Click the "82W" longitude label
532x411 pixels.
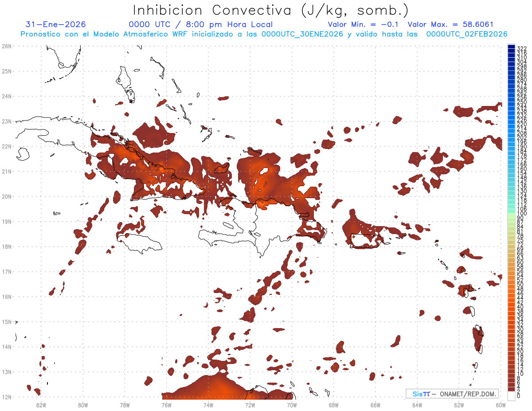(x=41, y=404)
